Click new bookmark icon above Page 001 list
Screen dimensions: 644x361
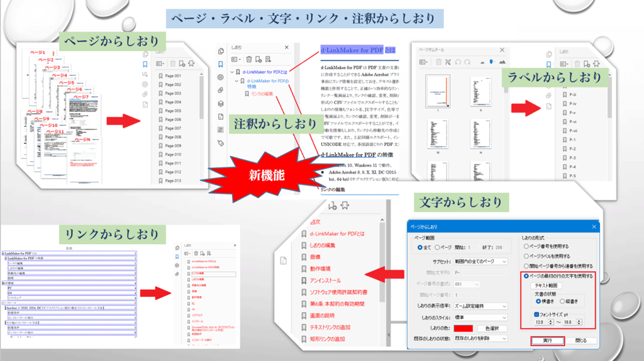(182, 64)
